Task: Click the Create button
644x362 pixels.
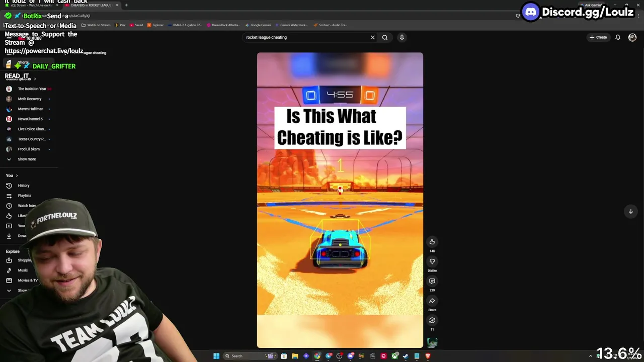Action: click(598, 37)
